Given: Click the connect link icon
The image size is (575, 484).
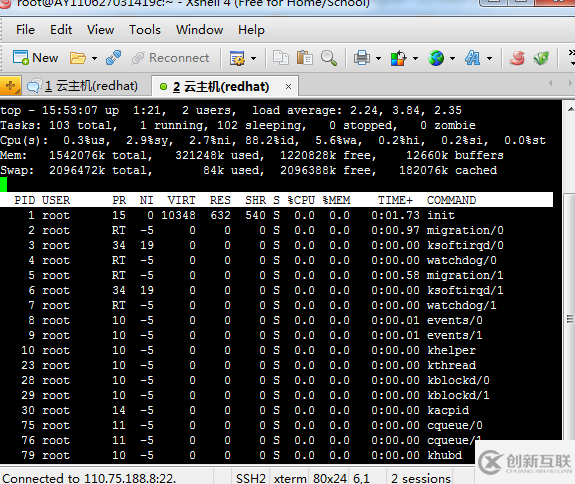Looking at the screenshot, I should (x=113, y=58).
